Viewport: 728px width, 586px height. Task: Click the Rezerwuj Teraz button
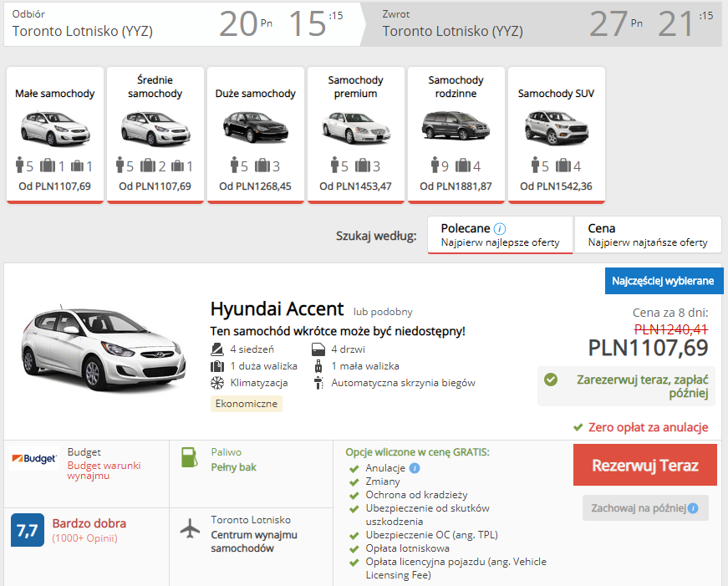[645, 465]
